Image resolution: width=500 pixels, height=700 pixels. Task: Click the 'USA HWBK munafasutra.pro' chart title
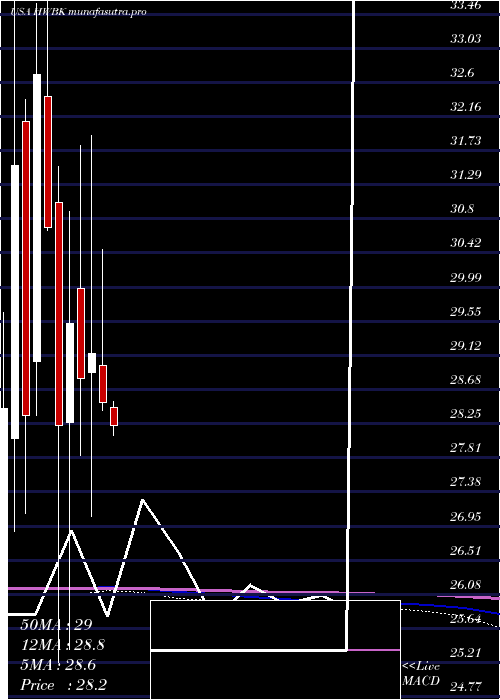[x=79, y=12]
